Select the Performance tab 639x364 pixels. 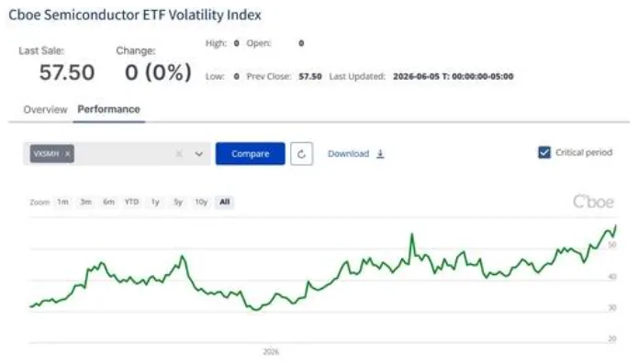tap(109, 109)
